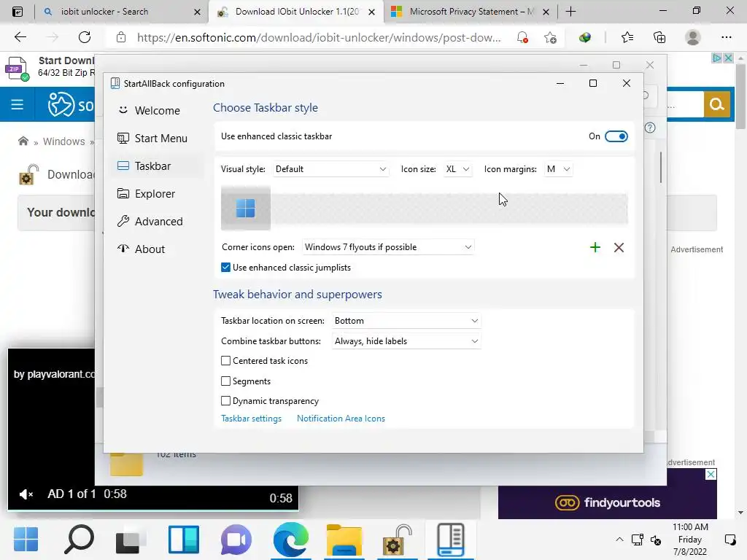Viewport: 747px width, 560px height.
Task: Click the Notification Area Icons link
Action: (341, 419)
